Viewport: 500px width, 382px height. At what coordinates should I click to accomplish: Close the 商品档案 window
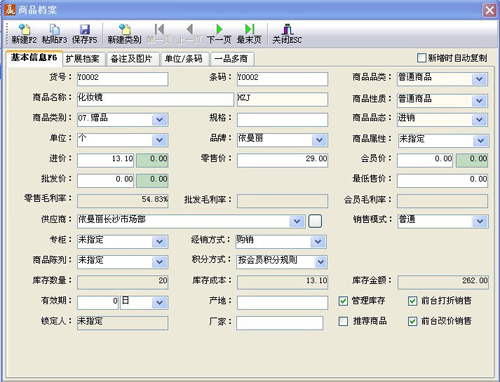489,10
